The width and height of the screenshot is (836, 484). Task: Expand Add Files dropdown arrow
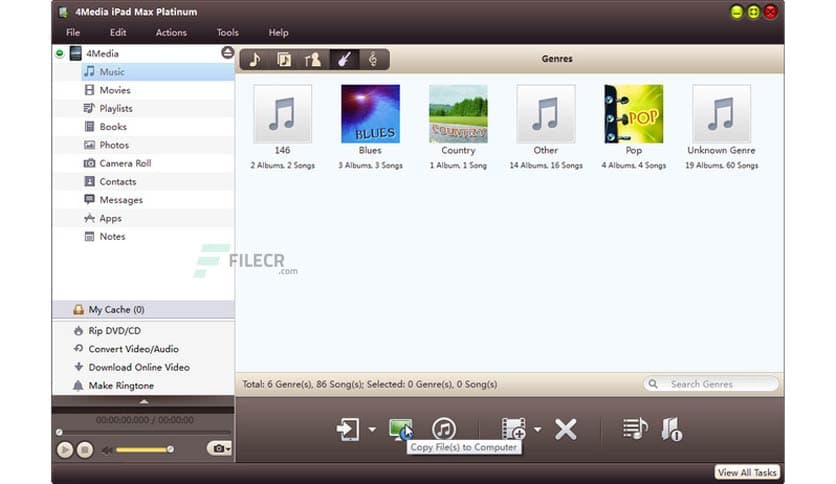click(538, 429)
